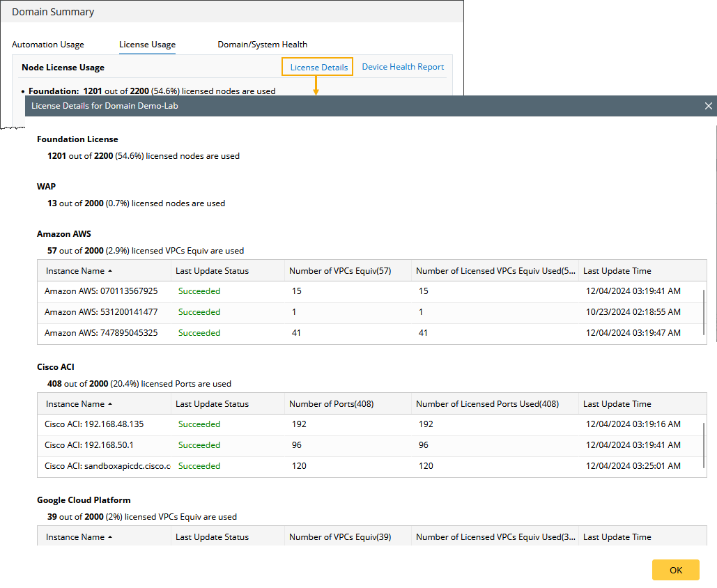Select the Amazon AWS: 531200141477 row
Viewport: 717px width, 588px height.
click(101, 312)
